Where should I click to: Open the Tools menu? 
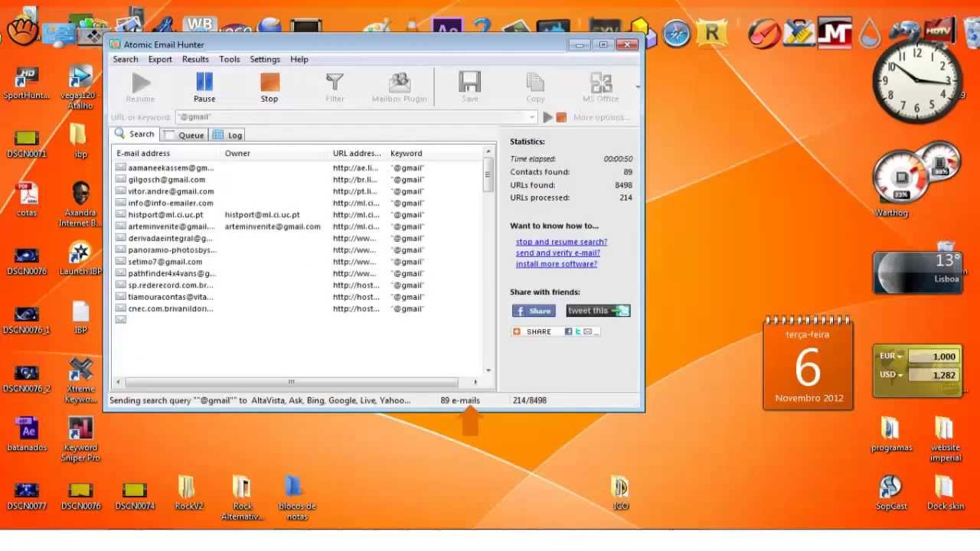[x=230, y=59]
